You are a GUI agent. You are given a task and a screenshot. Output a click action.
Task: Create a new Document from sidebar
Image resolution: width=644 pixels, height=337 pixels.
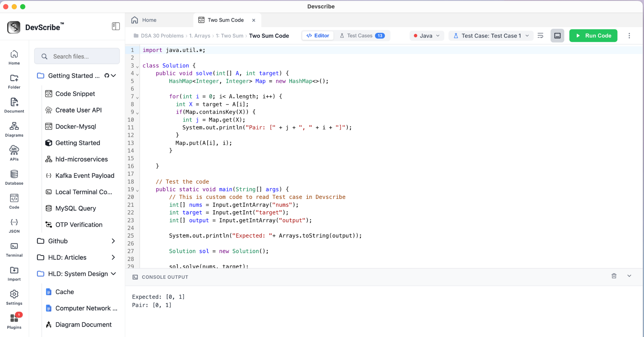14,106
